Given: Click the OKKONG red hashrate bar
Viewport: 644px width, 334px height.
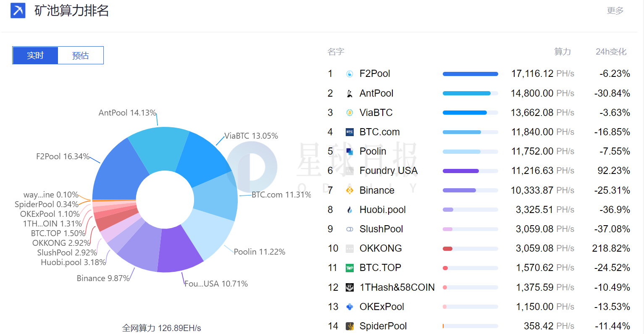Looking at the screenshot, I should [447, 249].
